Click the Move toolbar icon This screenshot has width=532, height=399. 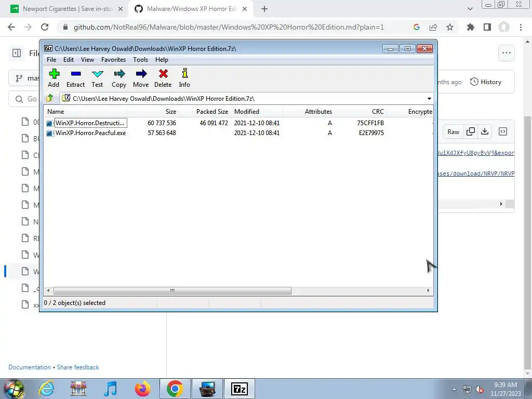pos(141,78)
